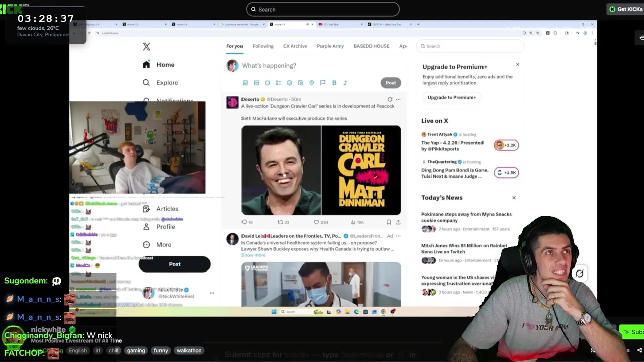Open more options on Dexerto post
This screenshot has width=644, height=362.
398,99
